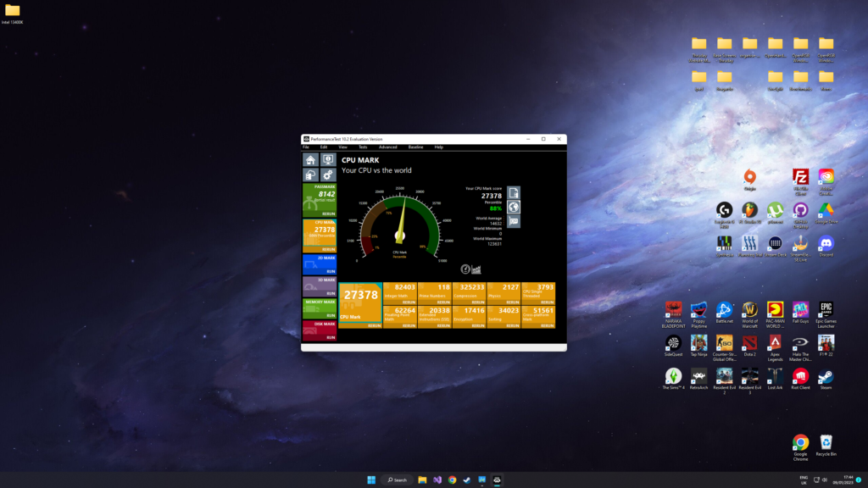Select the globe world comparison icon
Screen dimensions: 868x488
[514, 207]
